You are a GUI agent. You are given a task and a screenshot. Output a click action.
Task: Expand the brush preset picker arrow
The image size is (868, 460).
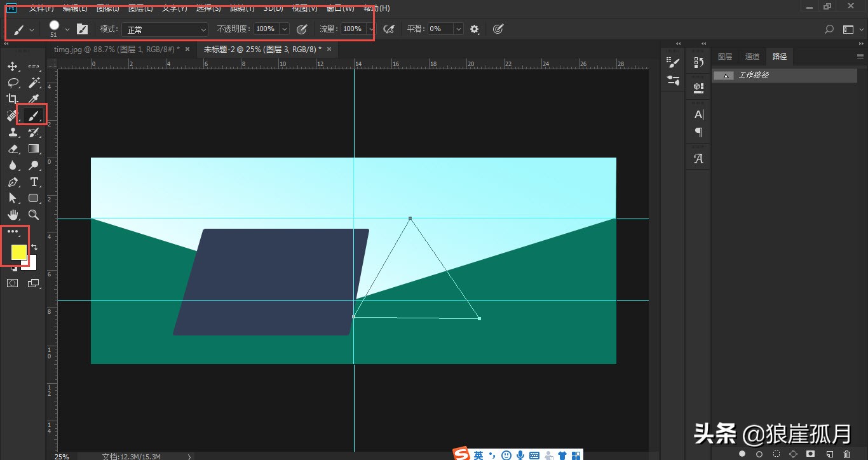(67, 29)
